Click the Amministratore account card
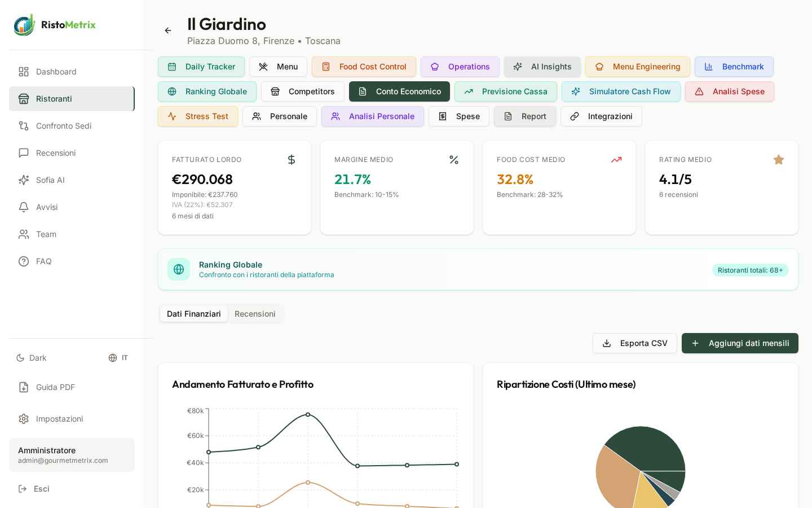Screen dimensions: 812x508 [x=72, y=455]
